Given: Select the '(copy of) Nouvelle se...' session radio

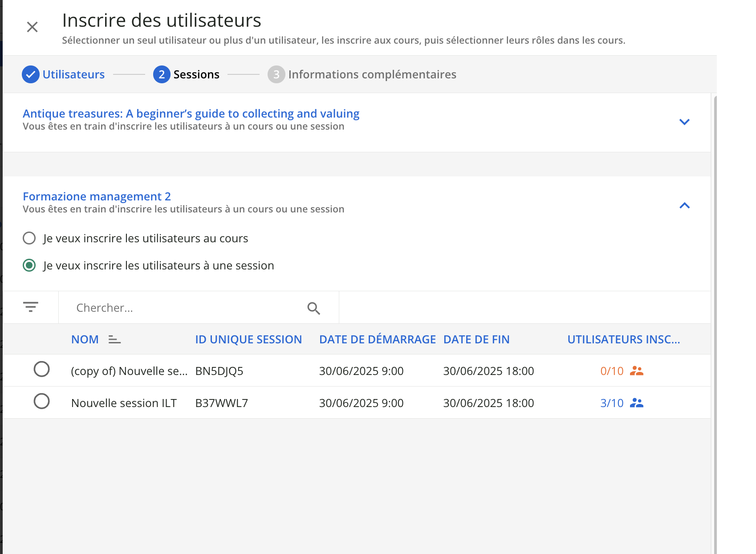Looking at the screenshot, I should [42, 369].
